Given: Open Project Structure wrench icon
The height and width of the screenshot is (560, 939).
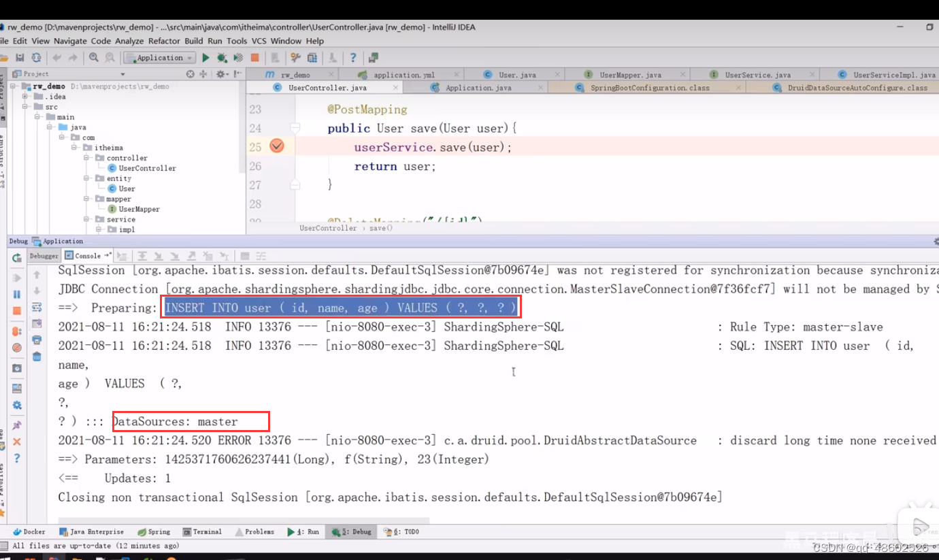Looking at the screenshot, I should pos(295,58).
